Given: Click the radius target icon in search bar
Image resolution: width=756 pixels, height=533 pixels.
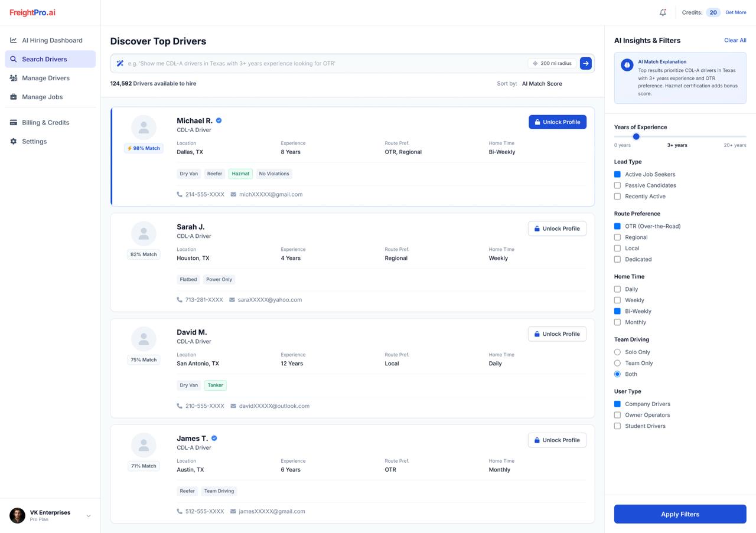Looking at the screenshot, I should [535, 63].
